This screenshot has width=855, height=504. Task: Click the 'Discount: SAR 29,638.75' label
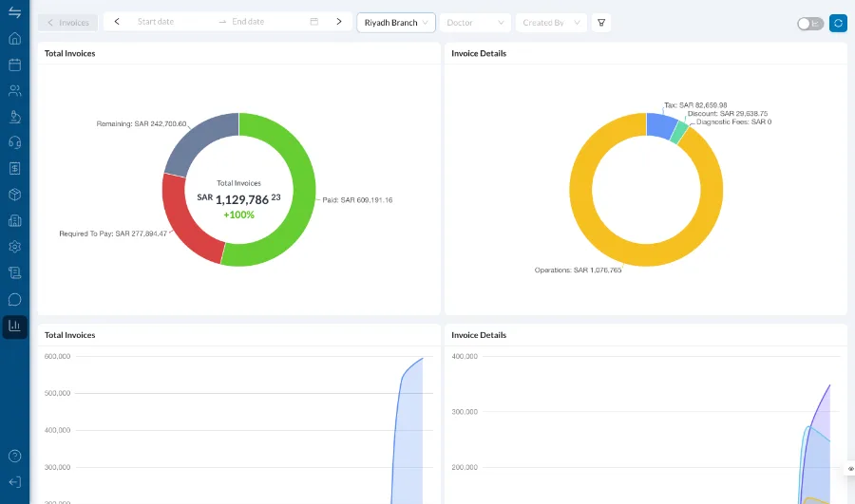[728, 113]
